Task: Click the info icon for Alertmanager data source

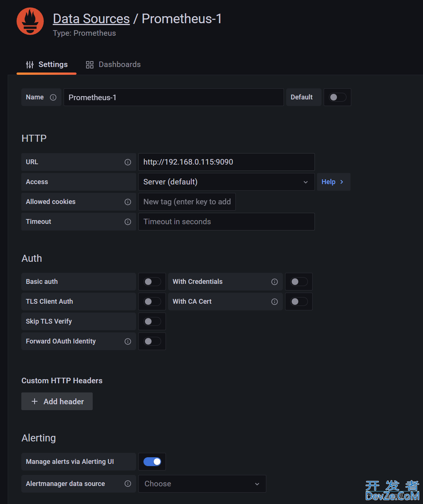Action: pyautogui.click(x=128, y=484)
